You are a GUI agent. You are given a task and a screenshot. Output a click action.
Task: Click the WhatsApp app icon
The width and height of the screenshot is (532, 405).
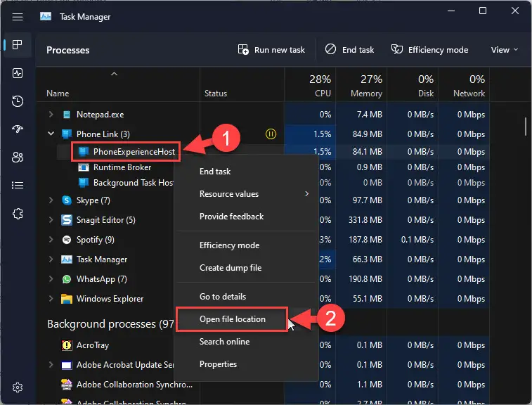[67, 279]
